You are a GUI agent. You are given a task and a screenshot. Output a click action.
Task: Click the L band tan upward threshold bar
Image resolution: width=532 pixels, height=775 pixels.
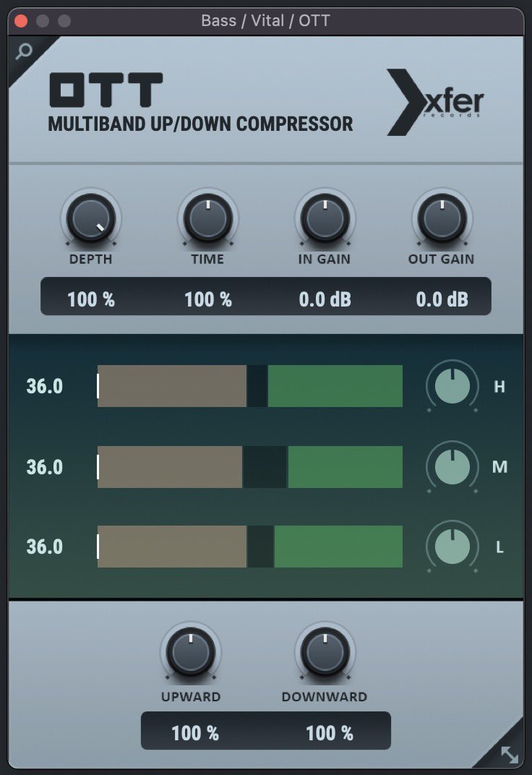[x=172, y=547]
